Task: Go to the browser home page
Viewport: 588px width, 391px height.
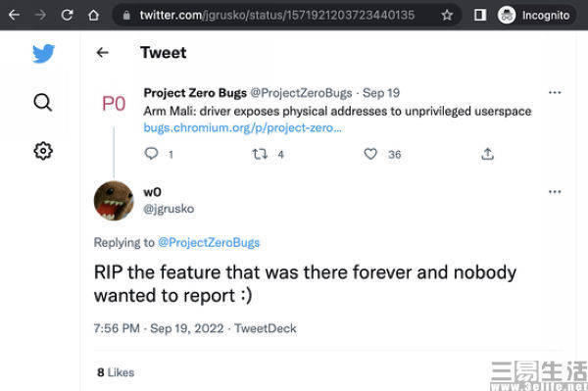Action: pos(93,15)
